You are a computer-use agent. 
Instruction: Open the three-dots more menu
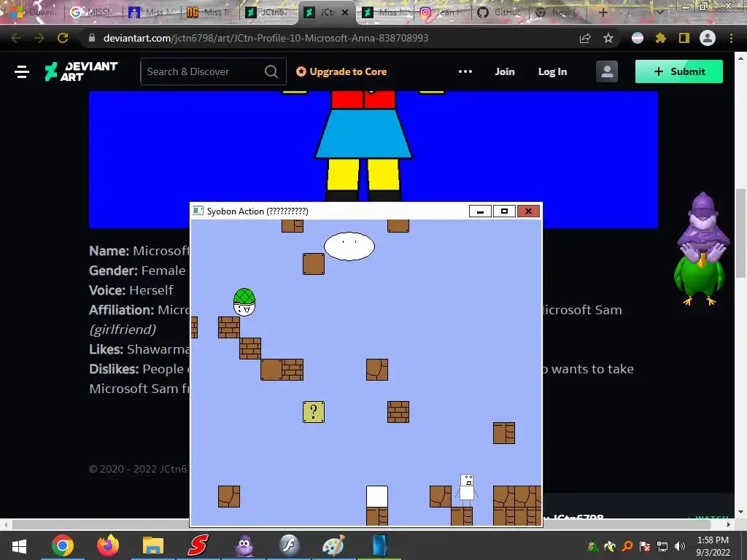pyautogui.click(x=465, y=71)
